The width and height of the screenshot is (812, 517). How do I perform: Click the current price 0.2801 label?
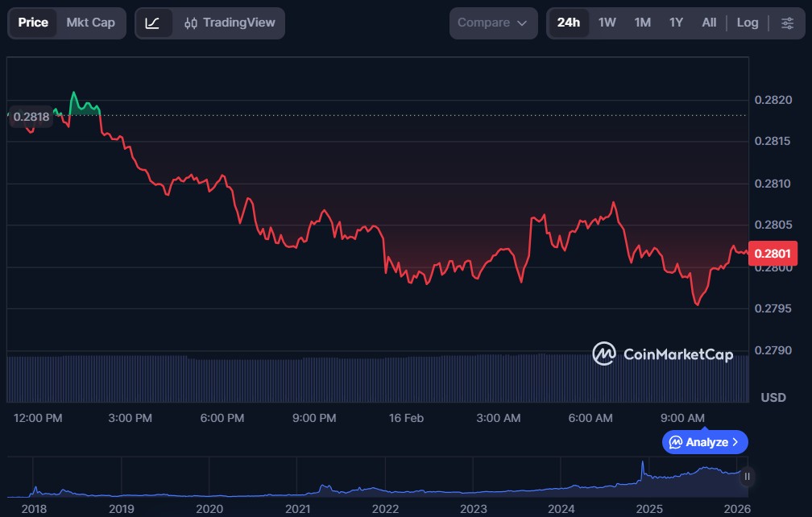click(x=773, y=254)
